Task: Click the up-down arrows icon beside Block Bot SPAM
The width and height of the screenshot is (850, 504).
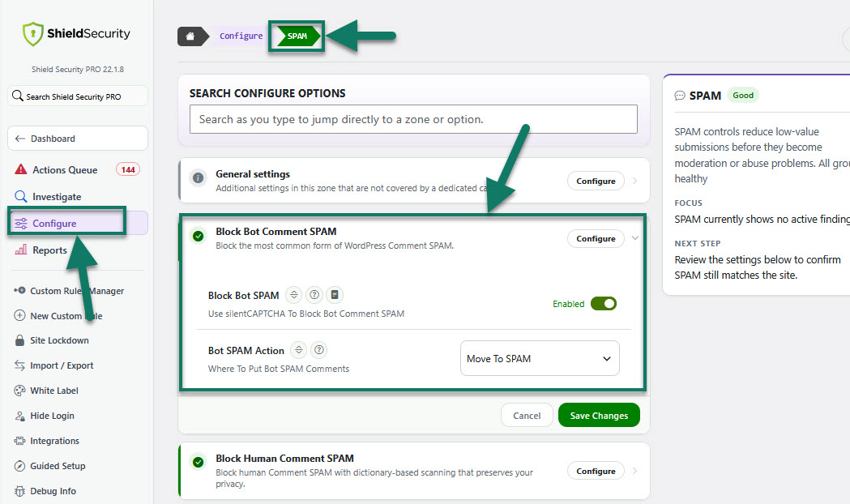Action: click(294, 295)
